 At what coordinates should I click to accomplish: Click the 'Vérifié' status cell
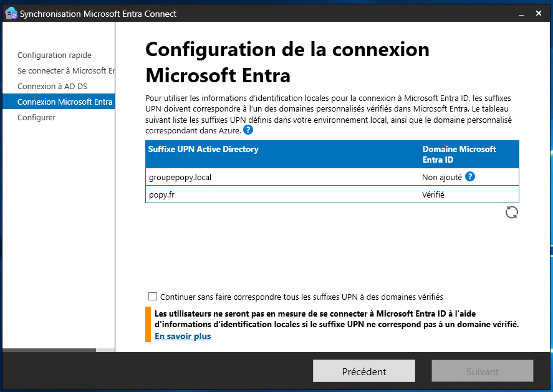433,194
